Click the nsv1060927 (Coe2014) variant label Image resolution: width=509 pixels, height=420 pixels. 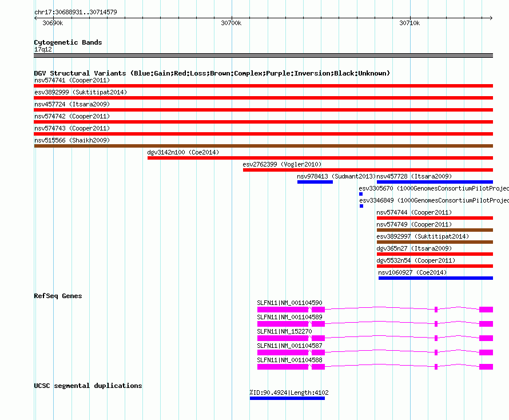[412, 272]
